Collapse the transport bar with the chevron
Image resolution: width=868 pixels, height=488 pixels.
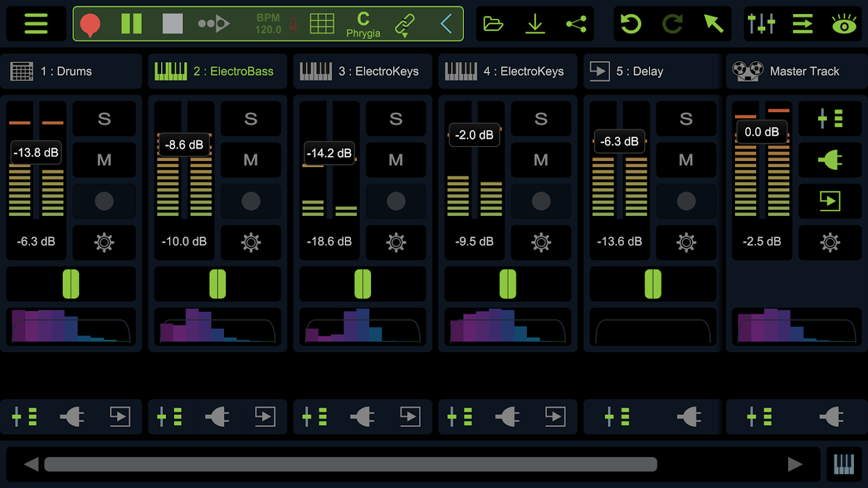click(447, 24)
